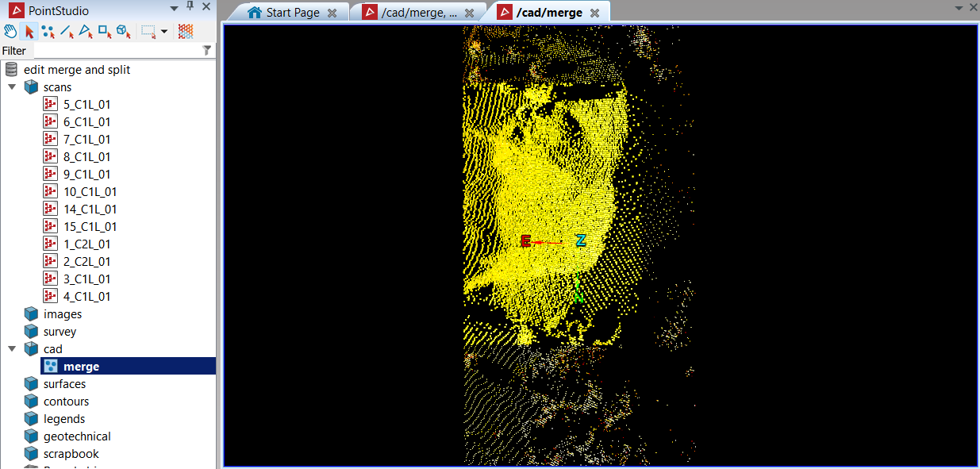Choose the point selection tool
This screenshot has height=469, width=980.
[x=48, y=32]
